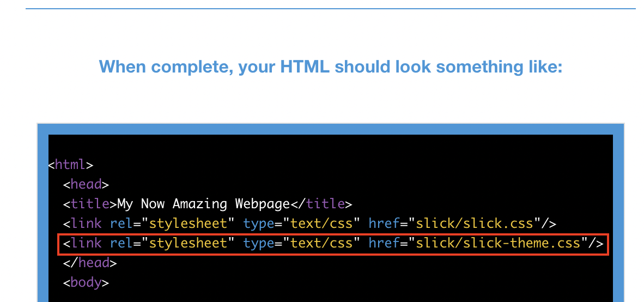Click the opening body tag

pos(86,282)
